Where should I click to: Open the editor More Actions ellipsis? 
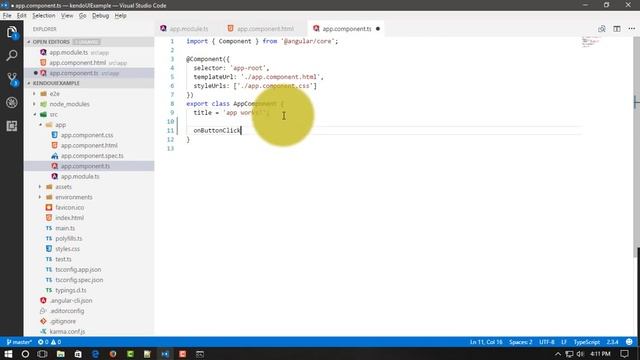632,29
